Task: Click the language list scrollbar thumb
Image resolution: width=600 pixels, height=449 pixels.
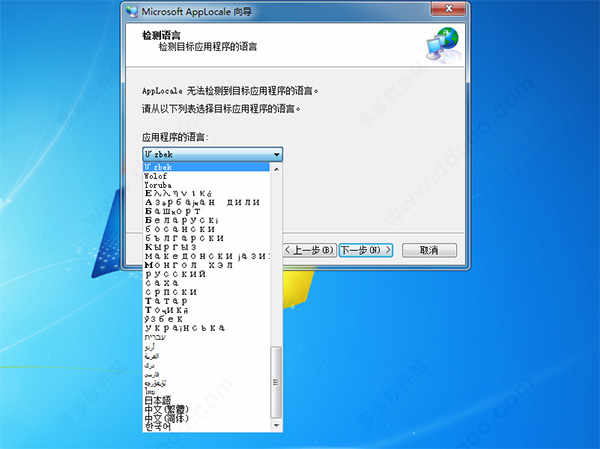Action: (276, 382)
